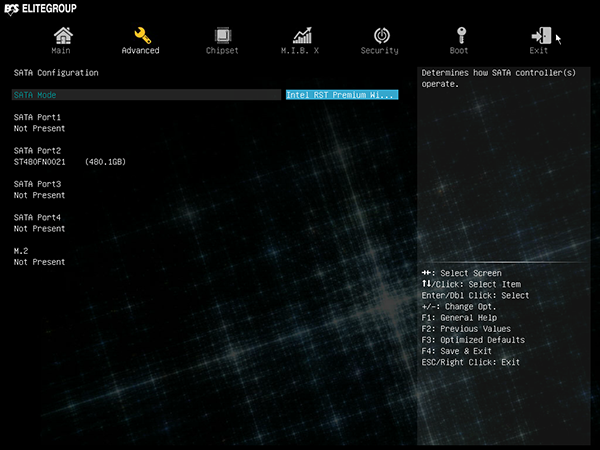
Task: Open the Boot key icon
Action: pos(461,36)
